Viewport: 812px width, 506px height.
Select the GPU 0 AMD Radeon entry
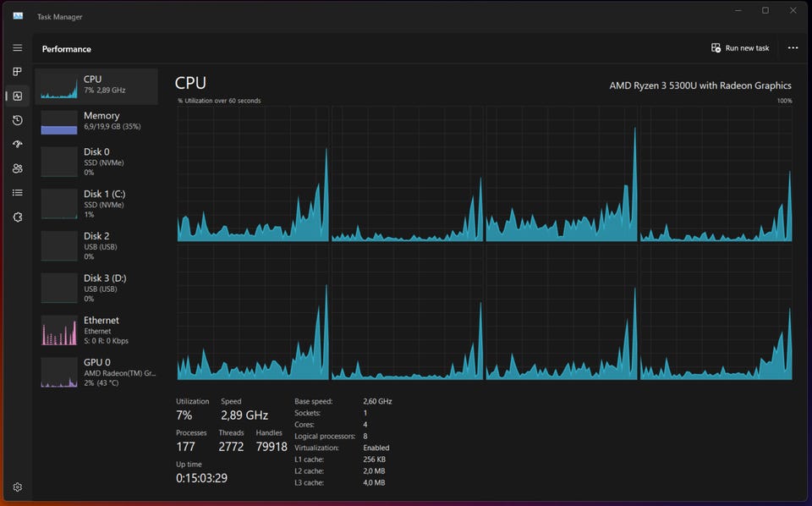tap(96, 371)
